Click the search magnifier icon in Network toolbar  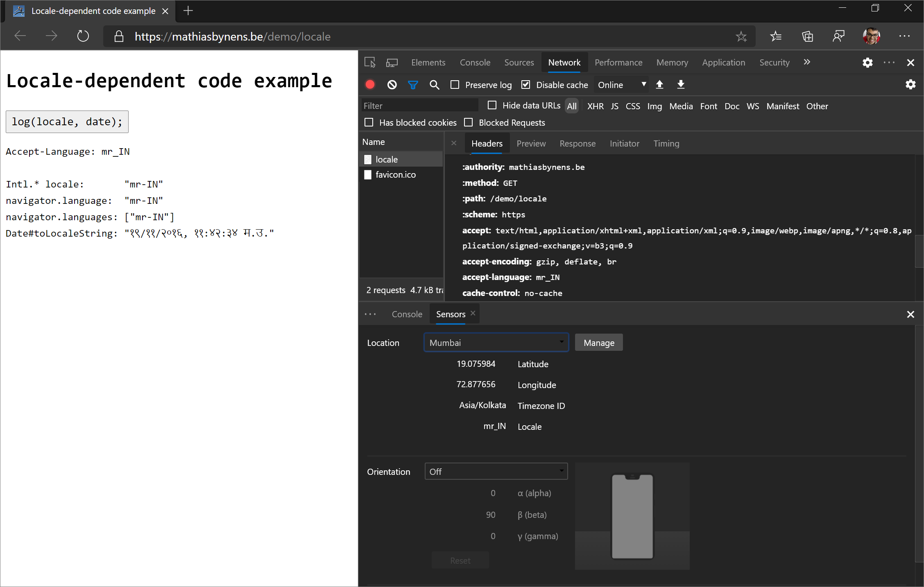(435, 85)
